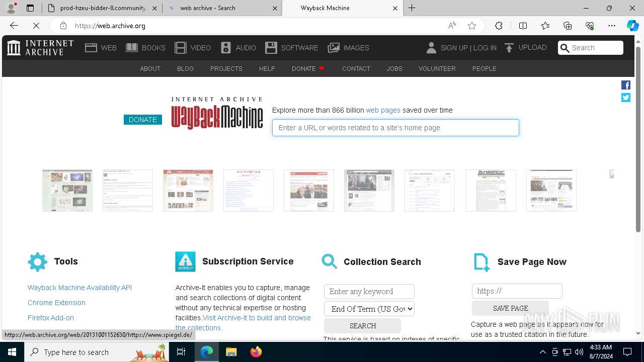Open the Help menu item

point(267,68)
